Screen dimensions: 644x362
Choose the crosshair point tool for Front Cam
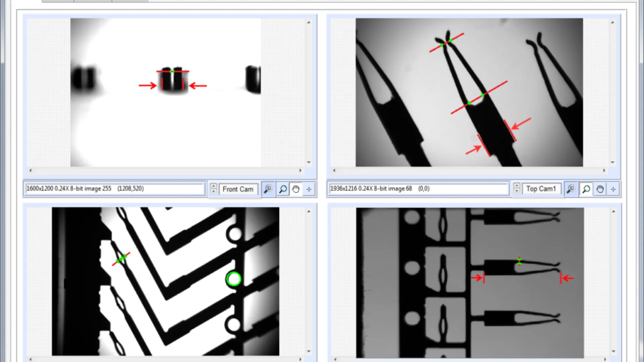click(309, 189)
